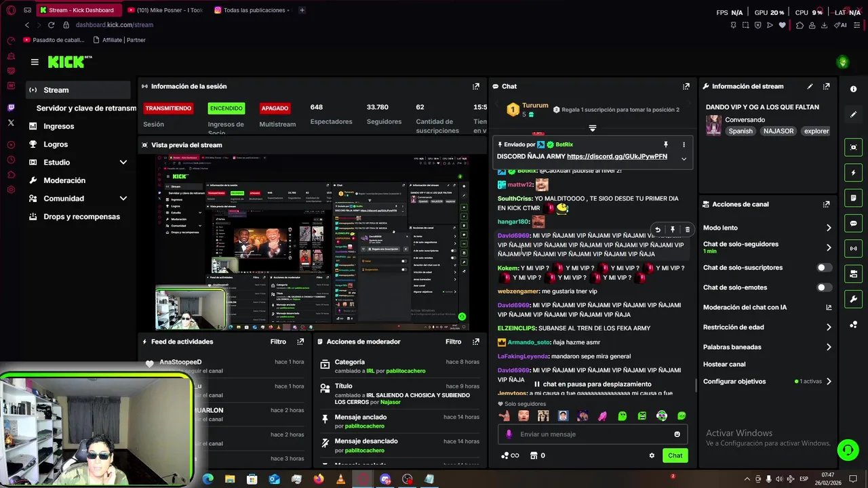Click the broadcast signal icon in right rail
868x488 pixels.
tap(853, 249)
